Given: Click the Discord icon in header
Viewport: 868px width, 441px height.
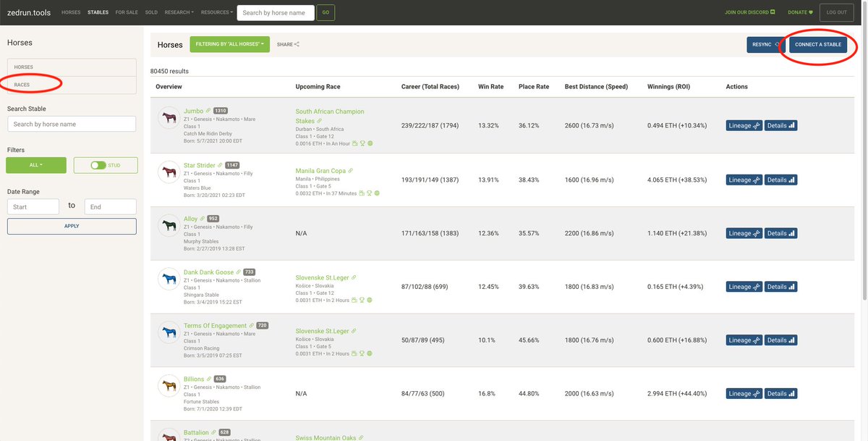Looking at the screenshot, I should 773,12.
